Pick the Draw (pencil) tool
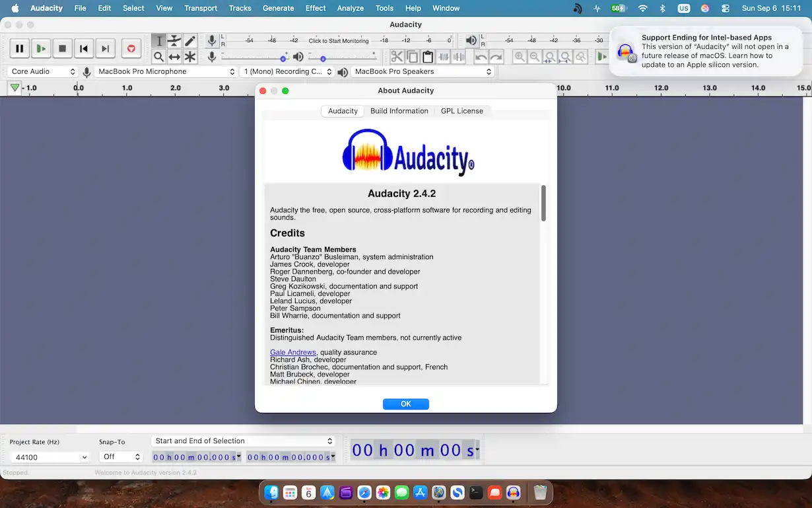This screenshot has height=508, width=812. pos(190,41)
